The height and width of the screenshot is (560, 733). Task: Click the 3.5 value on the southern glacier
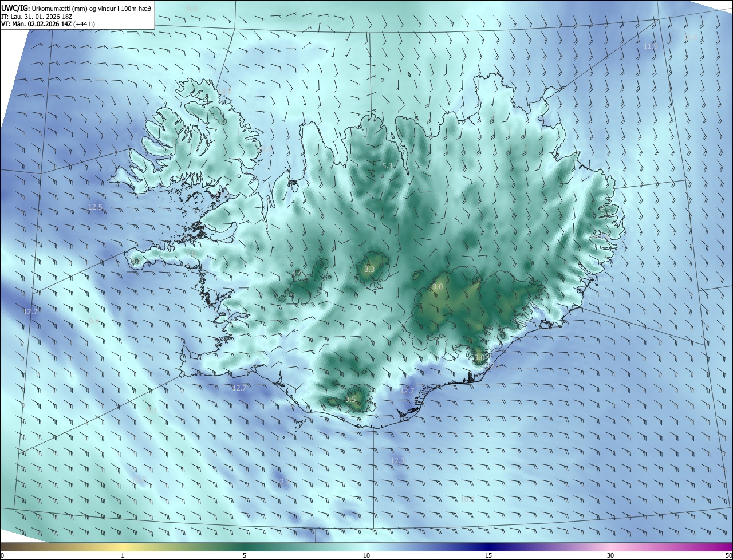pyautogui.click(x=350, y=400)
